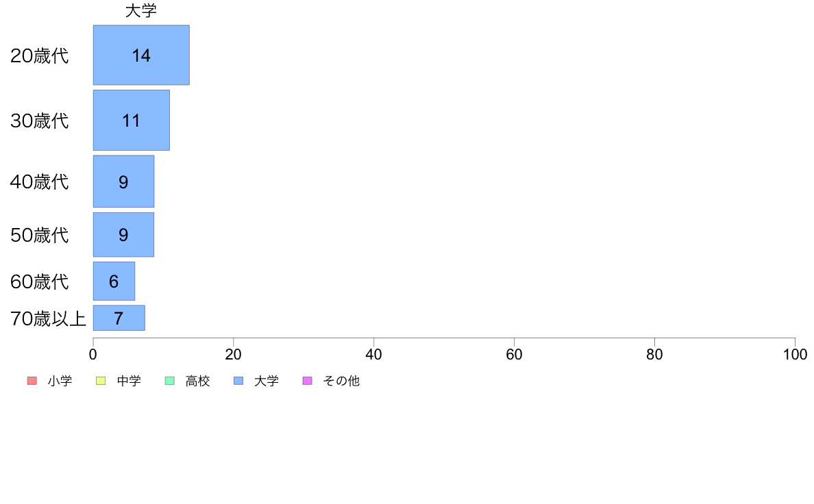Screen dimensions: 814x504
Task: Click the green 高校 legend swatch
Action: click(x=170, y=381)
